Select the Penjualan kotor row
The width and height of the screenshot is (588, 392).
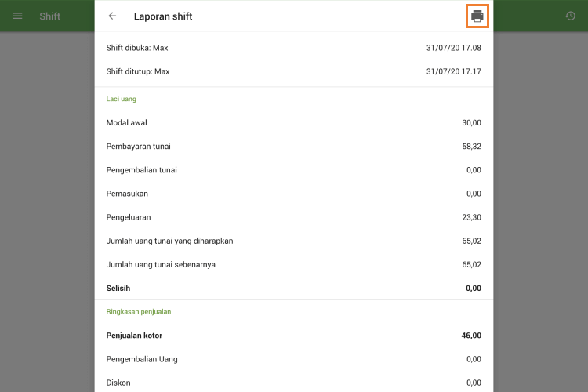point(293,336)
